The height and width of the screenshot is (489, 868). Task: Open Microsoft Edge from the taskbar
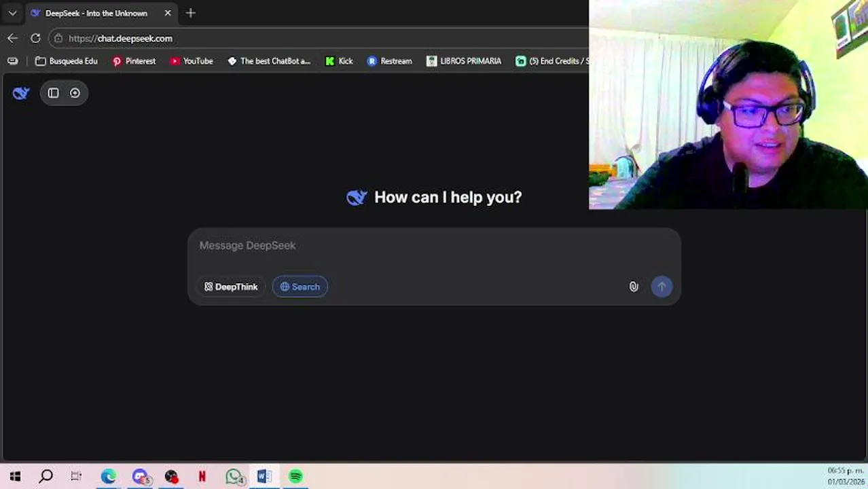[x=109, y=477]
